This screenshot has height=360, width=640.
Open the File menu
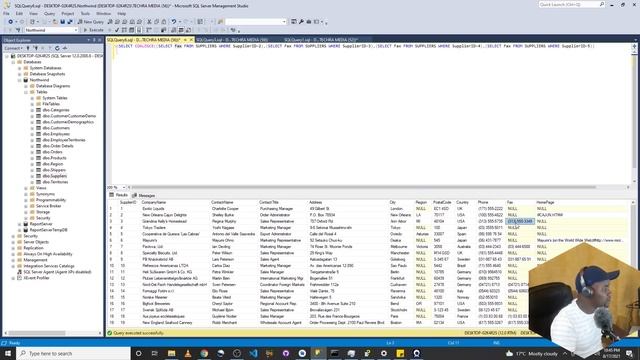[x=6, y=13]
